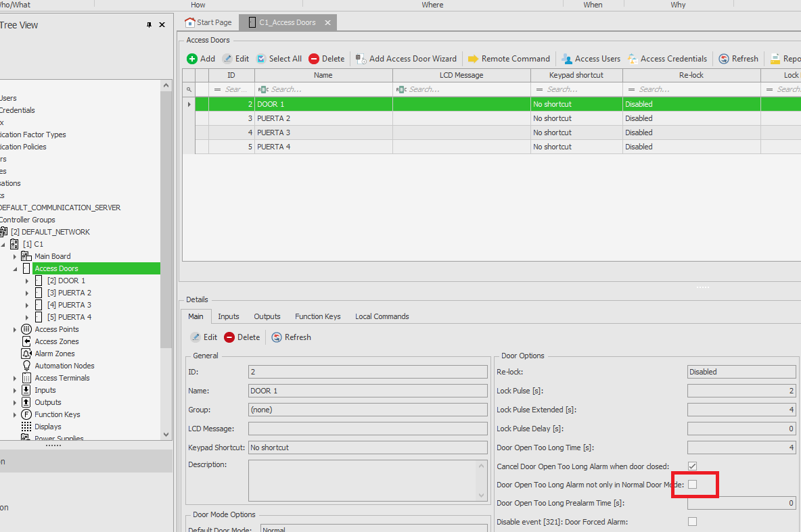The width and height of the screenshot is (801, 532).
Task: Click Refresh in the Details toolbar
Action: (x=291, y=337)
